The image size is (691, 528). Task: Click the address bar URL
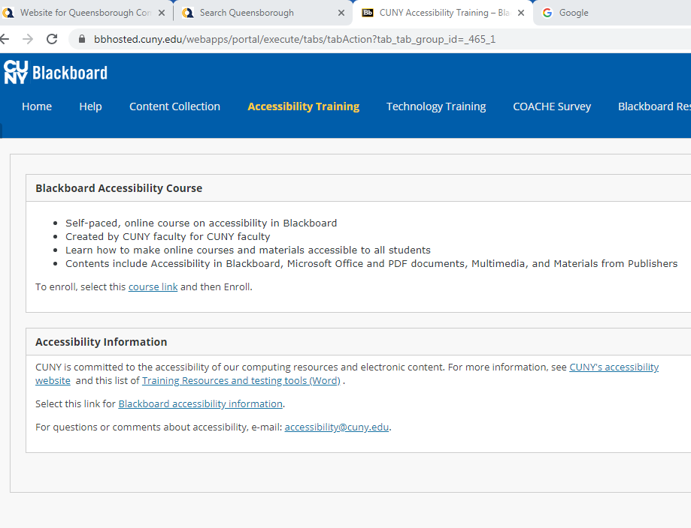click(x=294, y=39)
